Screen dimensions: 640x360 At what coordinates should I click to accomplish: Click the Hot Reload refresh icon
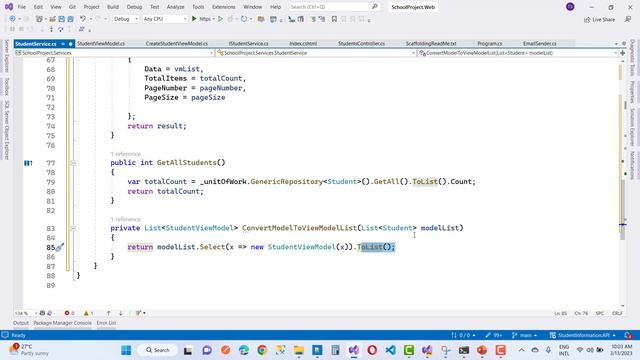click(x=244, y=19)
